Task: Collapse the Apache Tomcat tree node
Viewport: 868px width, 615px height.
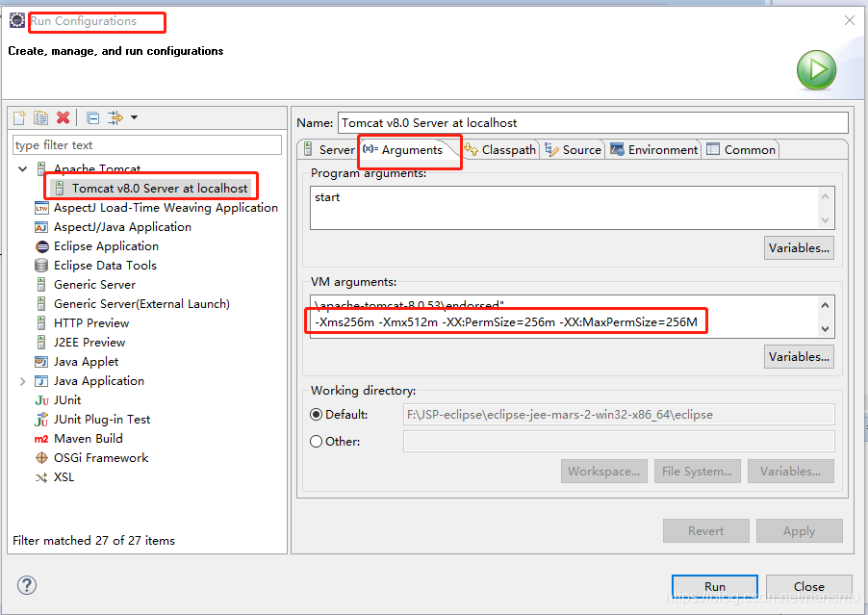Action: [23, 168]
